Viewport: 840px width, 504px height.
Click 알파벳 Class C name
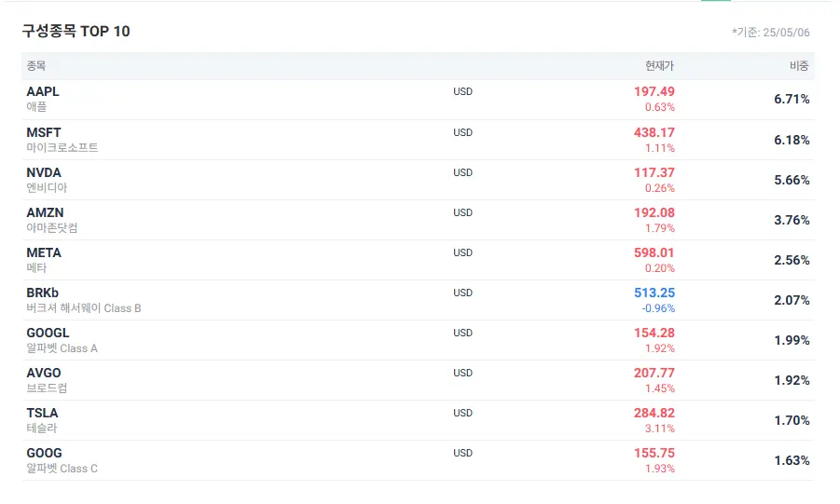click(62, 468)
